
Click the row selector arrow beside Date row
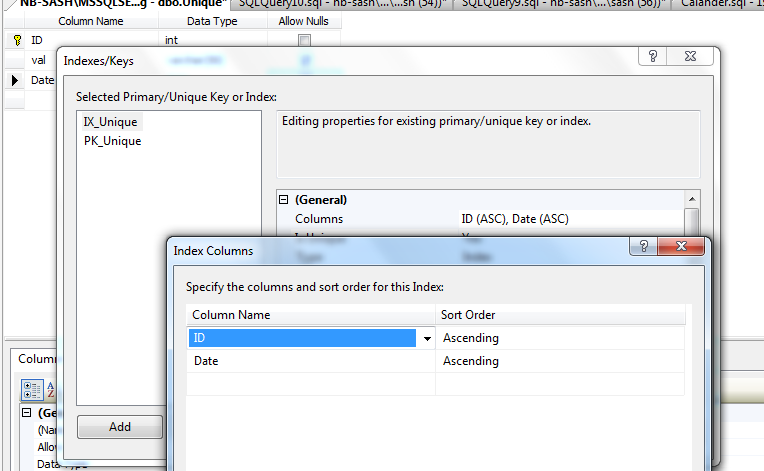[x=15, y=80]
